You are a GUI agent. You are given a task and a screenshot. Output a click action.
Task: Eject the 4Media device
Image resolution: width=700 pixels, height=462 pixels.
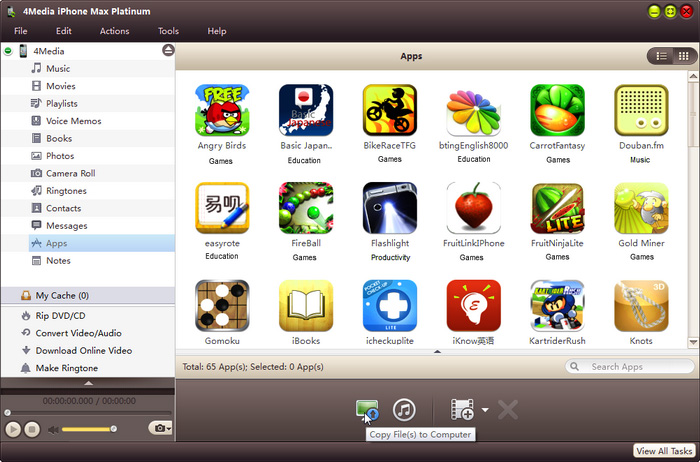[x=168, y=50]
